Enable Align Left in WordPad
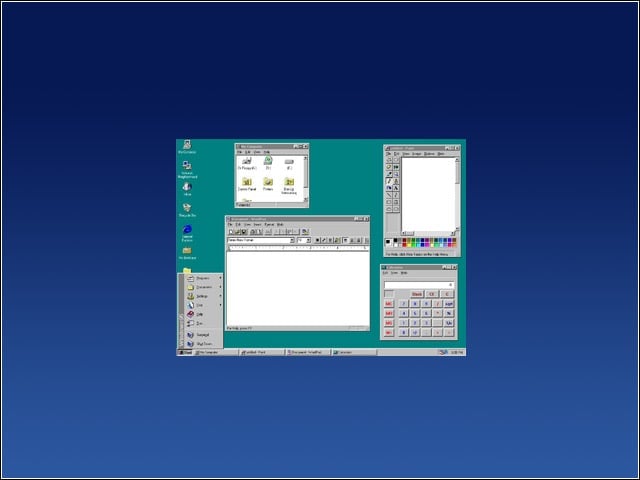640x480 pixels. pyautogui.click(x=345, y=240)
